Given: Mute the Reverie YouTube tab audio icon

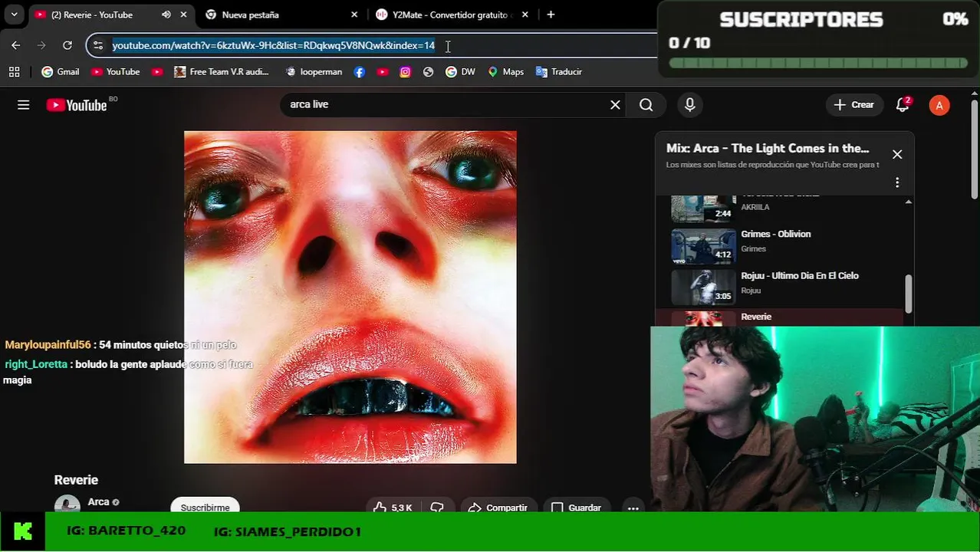Looking at the screenshot, I should point(166,15).
